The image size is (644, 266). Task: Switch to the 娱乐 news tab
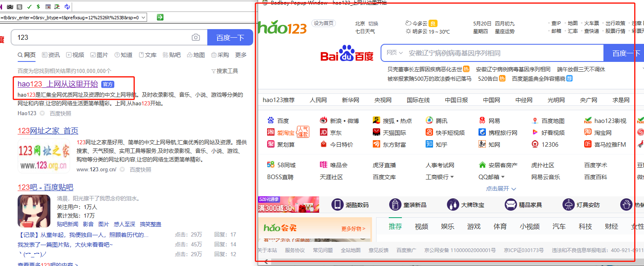447,227
